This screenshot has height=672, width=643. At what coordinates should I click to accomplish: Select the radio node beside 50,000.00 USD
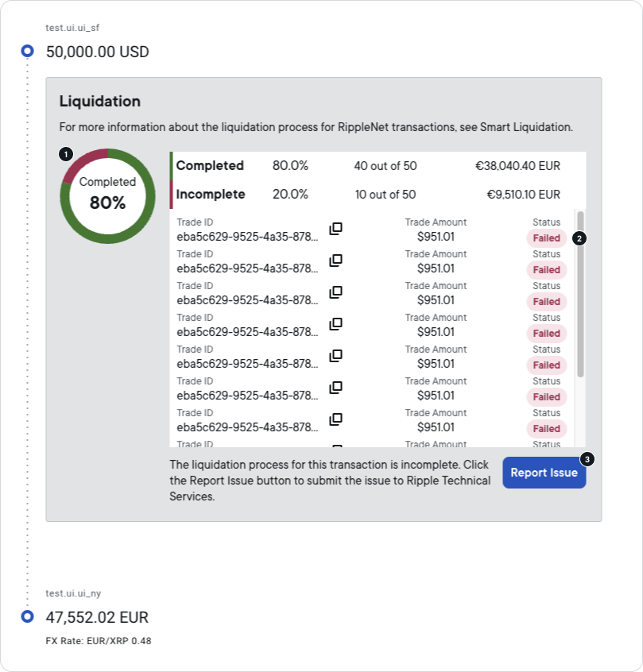26,50
